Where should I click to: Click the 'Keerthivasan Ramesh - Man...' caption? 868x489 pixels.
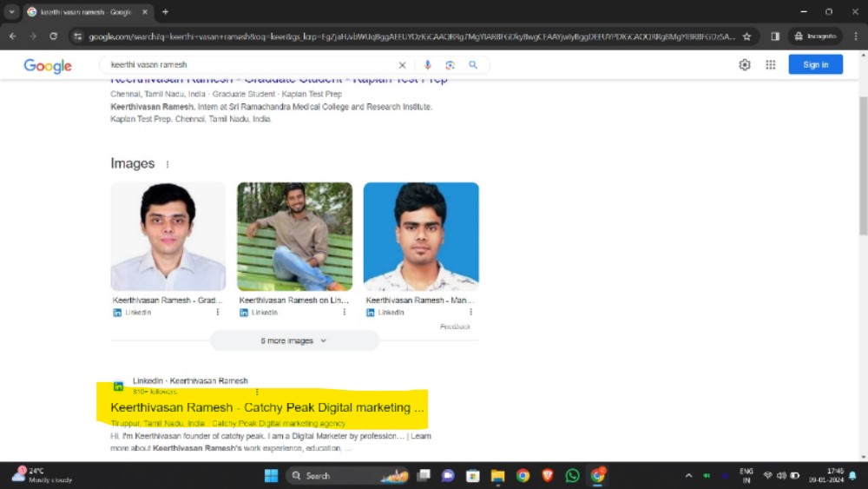(420, 301)
